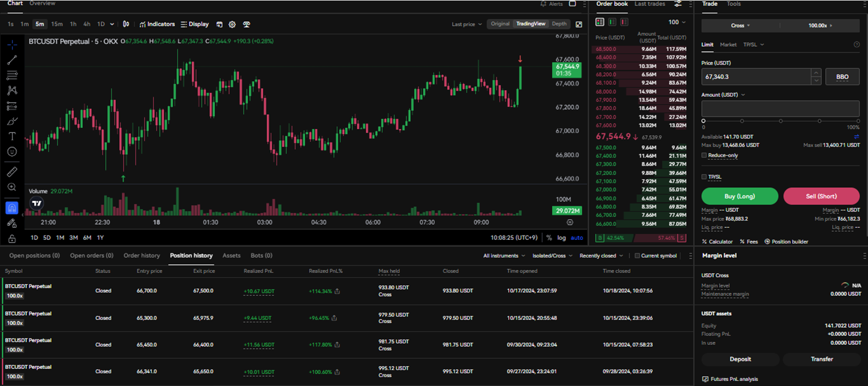Show sell orders only view

coord(624,22)
